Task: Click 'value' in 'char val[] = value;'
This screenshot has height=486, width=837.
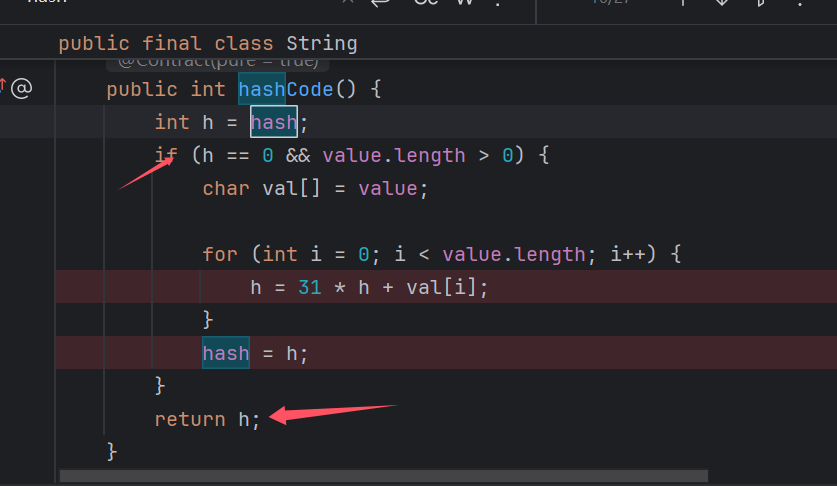Action: (x=388, y=189)
